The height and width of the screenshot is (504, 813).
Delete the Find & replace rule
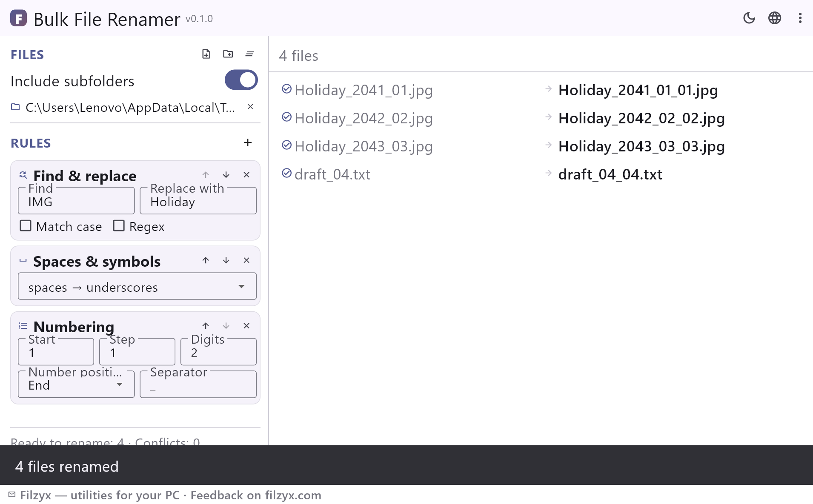[x=246, y=175]
